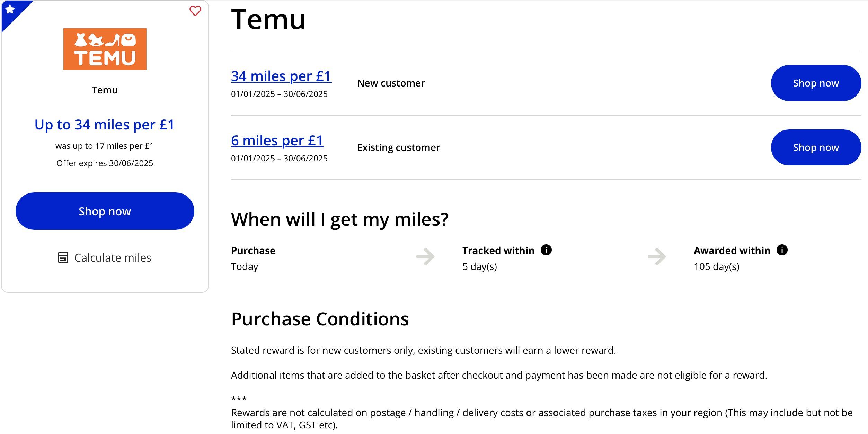Open the info icon next to Tracked within

546,250
